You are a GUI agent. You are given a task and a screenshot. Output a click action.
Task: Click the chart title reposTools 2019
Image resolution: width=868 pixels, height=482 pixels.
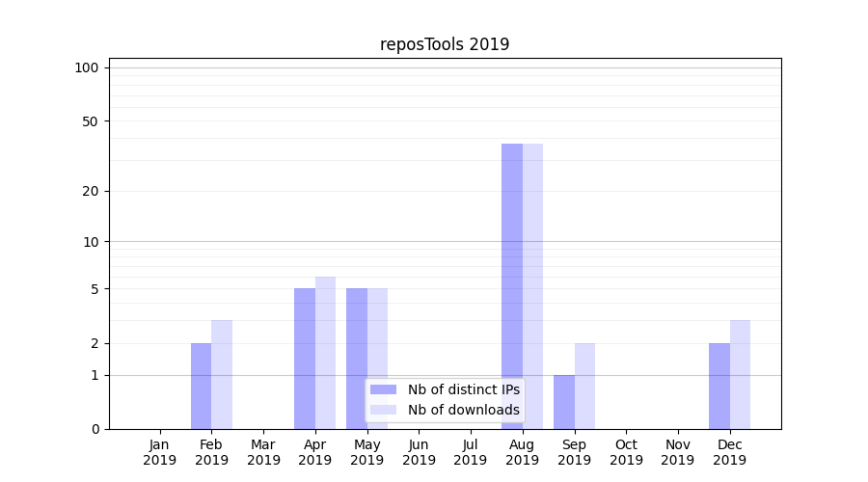click(x=444, y=44)
